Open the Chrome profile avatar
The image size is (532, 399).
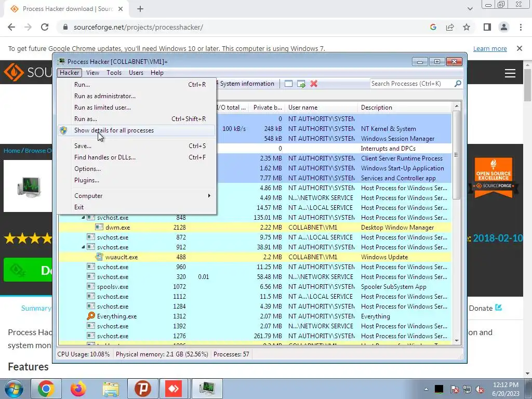click(x=504, y=27)
